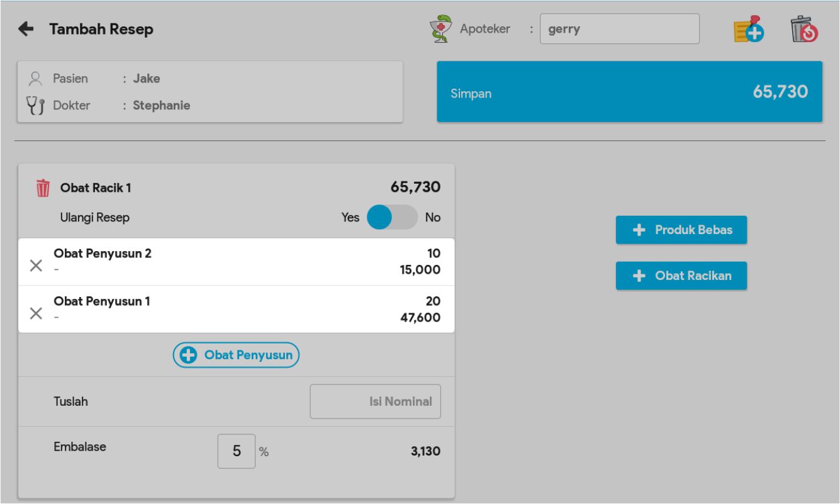Click the trash restore icon at top right

point(804,30)
